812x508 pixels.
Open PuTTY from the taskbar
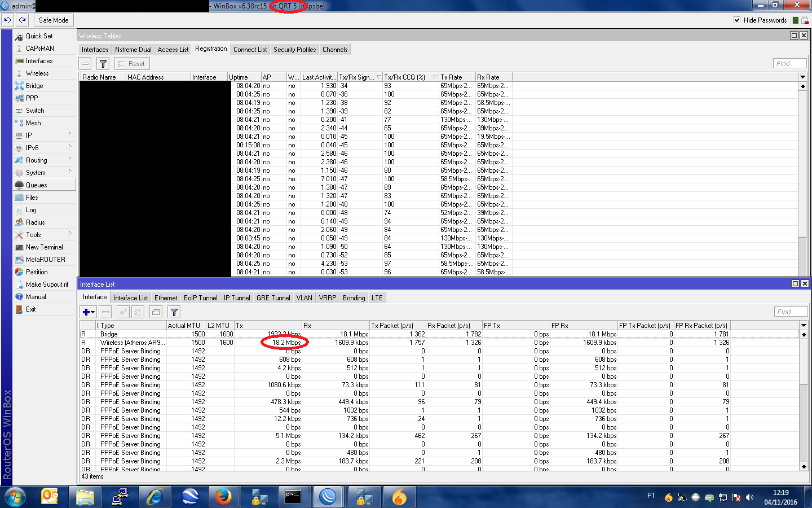pos(120,497)
